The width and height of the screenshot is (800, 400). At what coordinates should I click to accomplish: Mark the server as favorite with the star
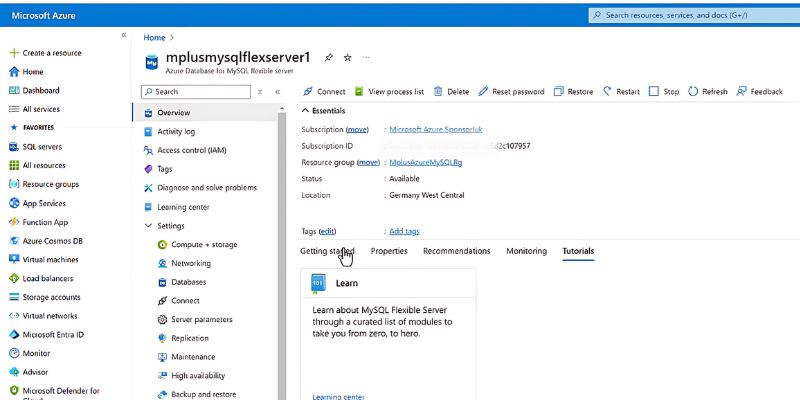[x=347, y=58]
